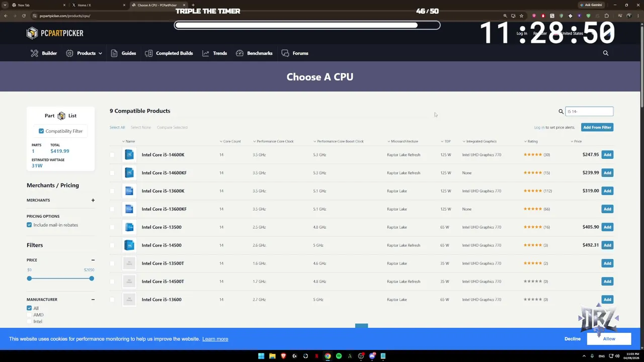Open Completed Builds in navigation
644x362 pixels.
169,53
